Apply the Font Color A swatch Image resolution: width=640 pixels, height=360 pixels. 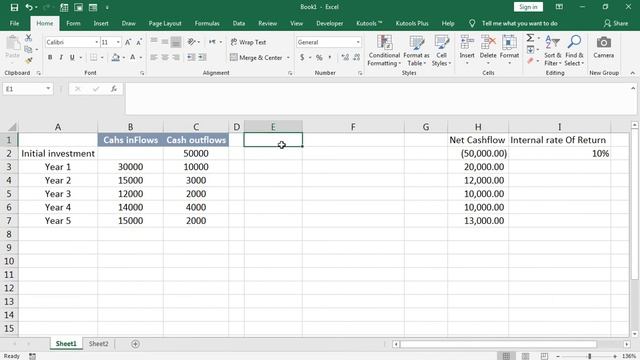[133, 58]
